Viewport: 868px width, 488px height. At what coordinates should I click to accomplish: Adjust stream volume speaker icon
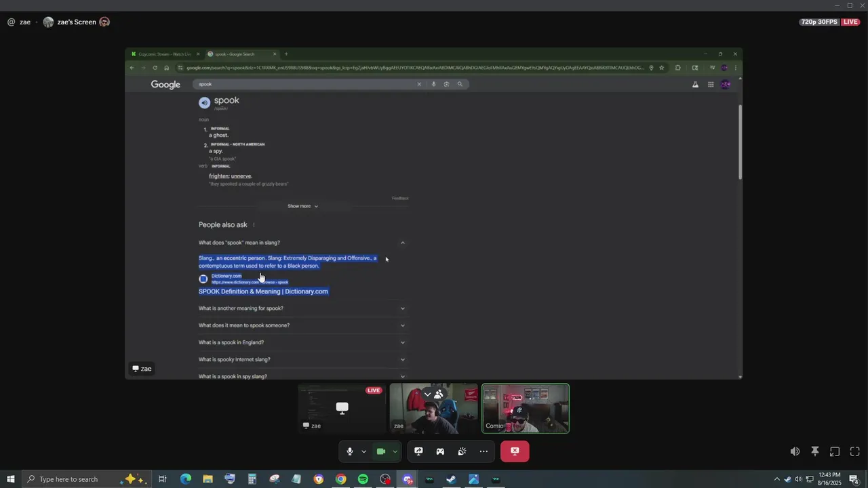click(x=795, y=451)
